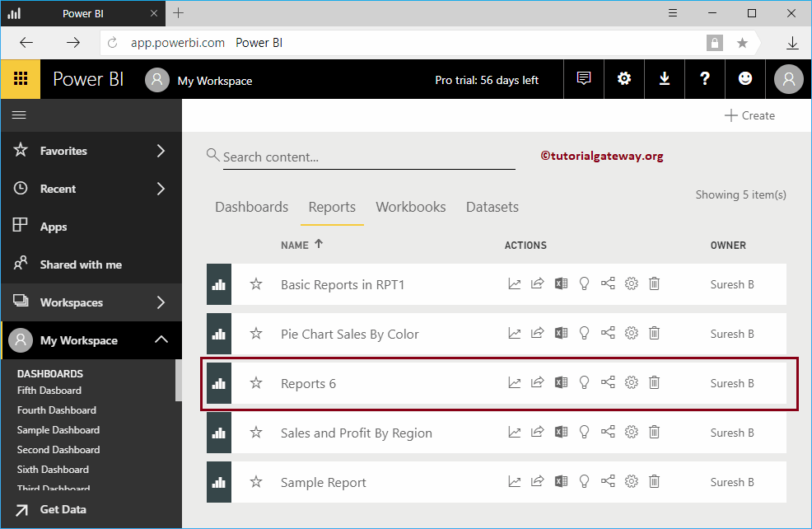Click the Create button
Viewport: 812px width, 529px height.
pyautogui.click(x=750, y=115)
